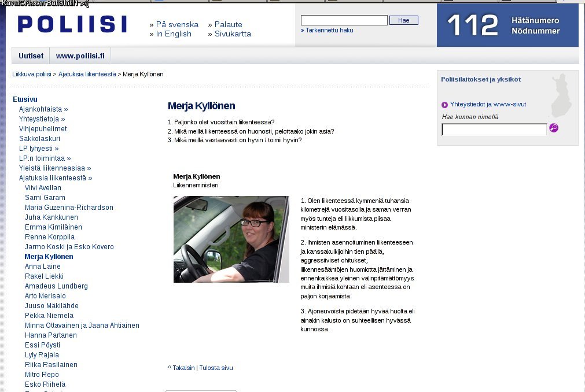Open the På svenska language link
This screenshot has height=392, width=585.
click(176, 24)
